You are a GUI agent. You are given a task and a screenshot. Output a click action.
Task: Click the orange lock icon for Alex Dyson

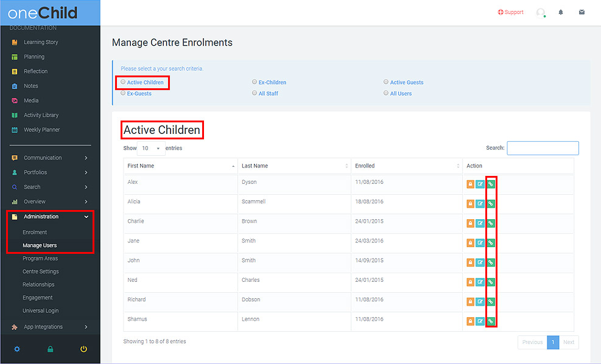point(470,184)
